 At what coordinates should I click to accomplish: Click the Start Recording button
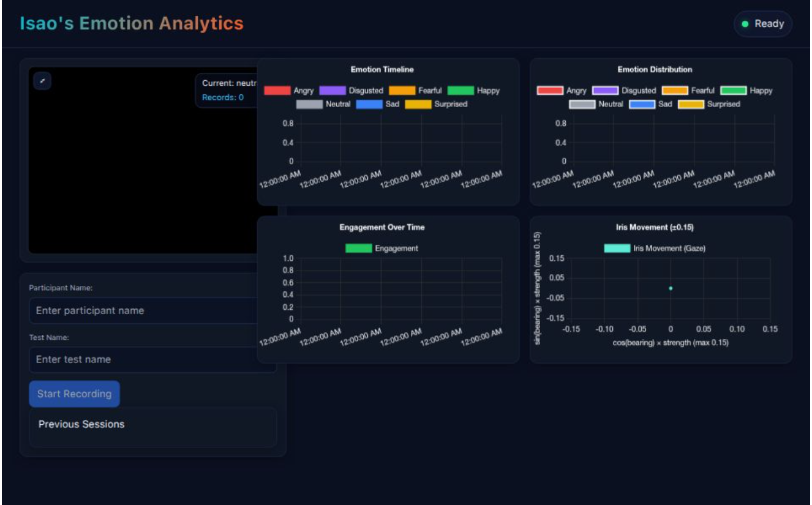[x=74, y=394]
